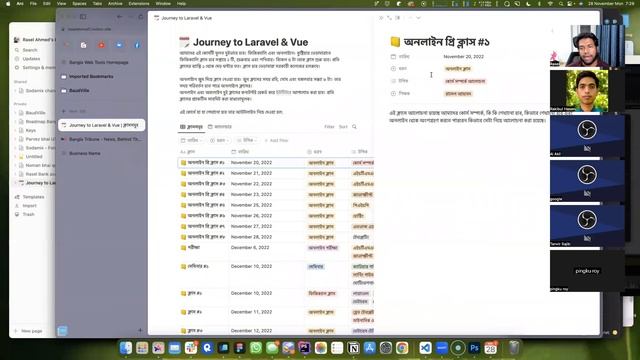Open Templates in the Notion app sidebar
Image resolution: width=640 pixels, height=360 pixels.
[x=33, y=197]
